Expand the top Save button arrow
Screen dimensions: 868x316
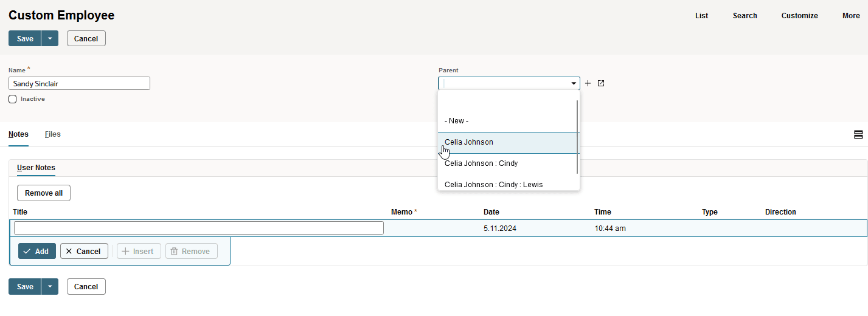coord(50,38)
